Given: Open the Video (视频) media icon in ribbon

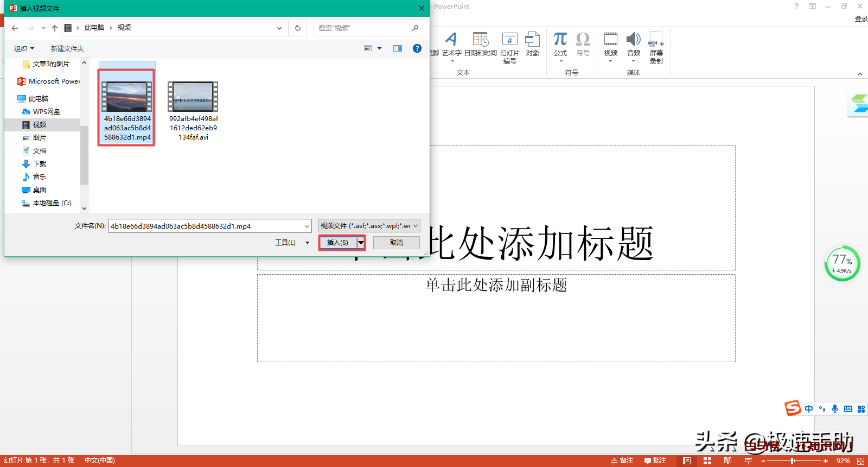Looking at the screenshot, I should click(x=611, y=40).
